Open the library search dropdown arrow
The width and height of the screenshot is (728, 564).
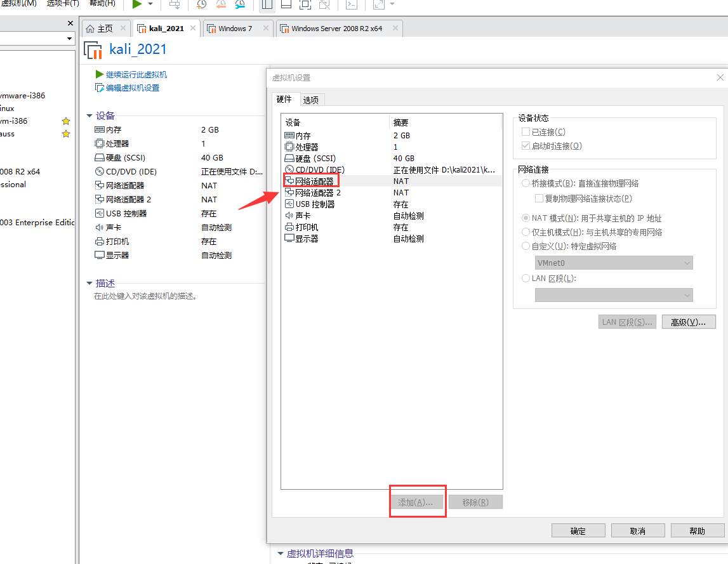coord(69,39)
